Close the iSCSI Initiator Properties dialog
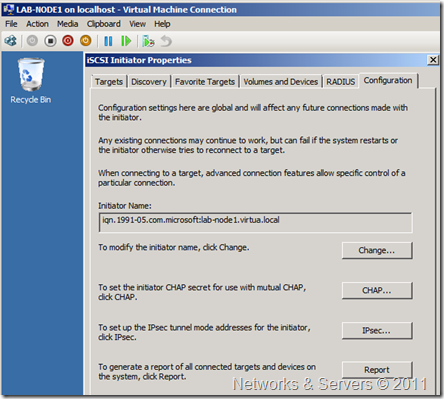The width and height of the screenshot is (444, 399). [433, 60]
